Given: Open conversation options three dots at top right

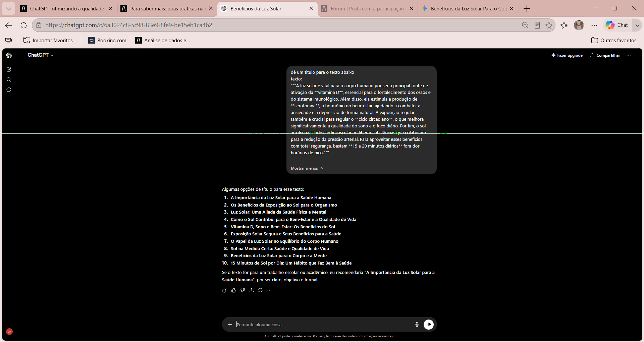Looking at the screenshot, I should (629, 55).
